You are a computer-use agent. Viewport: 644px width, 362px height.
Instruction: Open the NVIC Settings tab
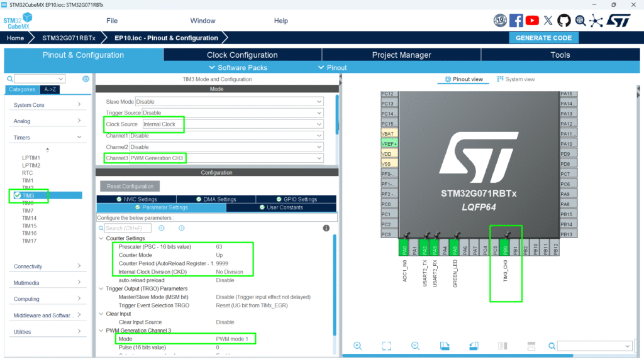pyautogui.click(x=136, y=199)
